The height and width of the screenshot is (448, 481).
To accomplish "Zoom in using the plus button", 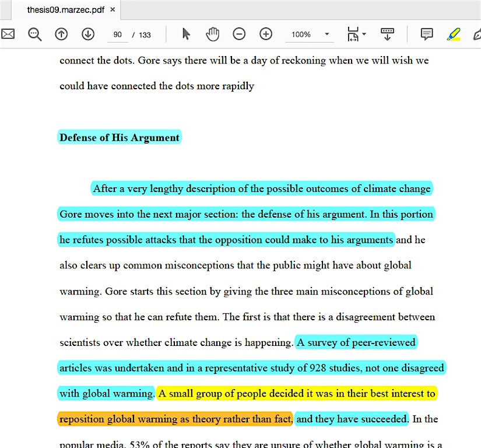I will click(266, 34).
